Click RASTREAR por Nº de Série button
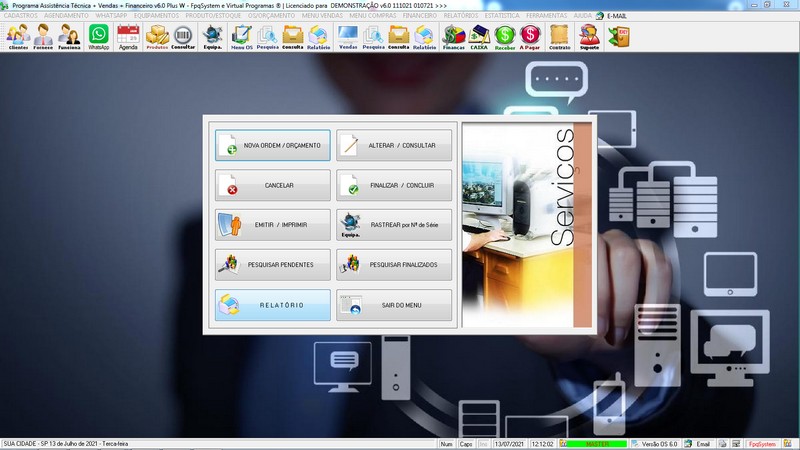The height and width of the screenshot is (450, 800). [x=394, y=225]
